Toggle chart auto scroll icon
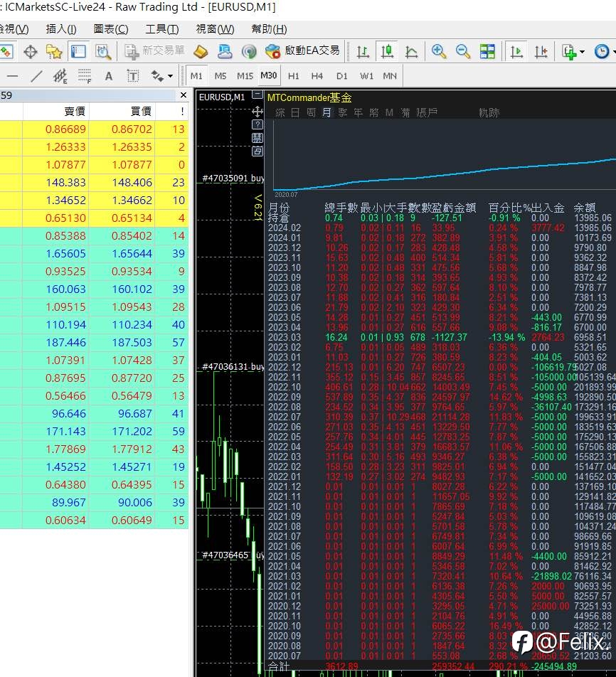Viewport: 616px width, 677px height. coord(516,52)
